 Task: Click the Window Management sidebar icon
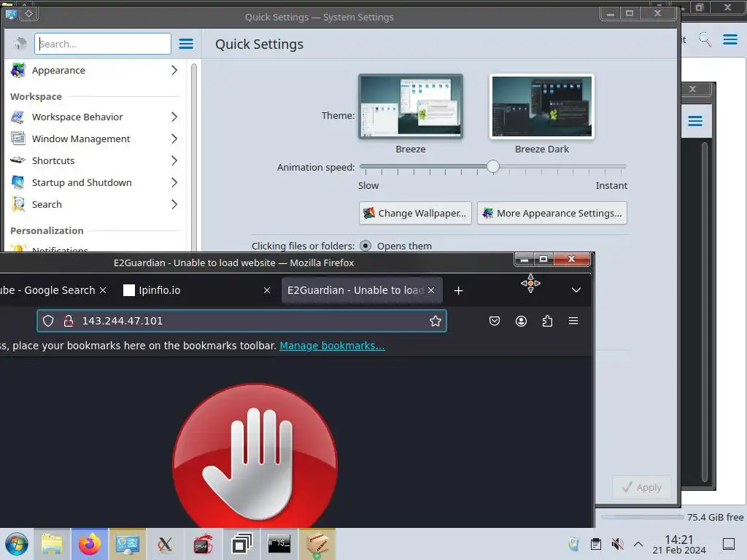pos(18,139)
